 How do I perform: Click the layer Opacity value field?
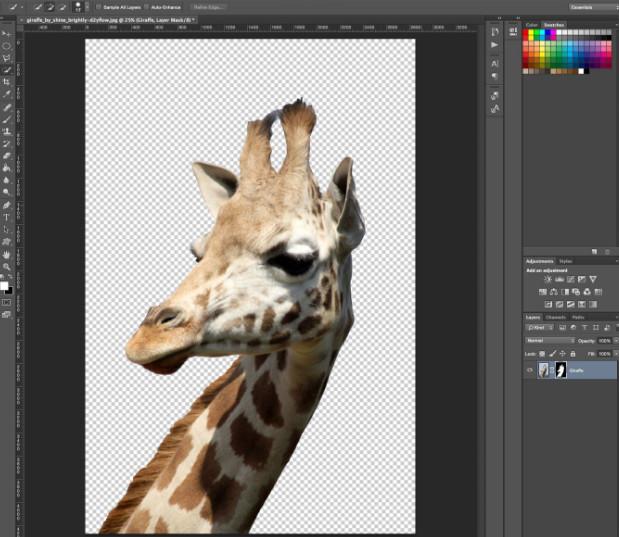pos(605,340)
